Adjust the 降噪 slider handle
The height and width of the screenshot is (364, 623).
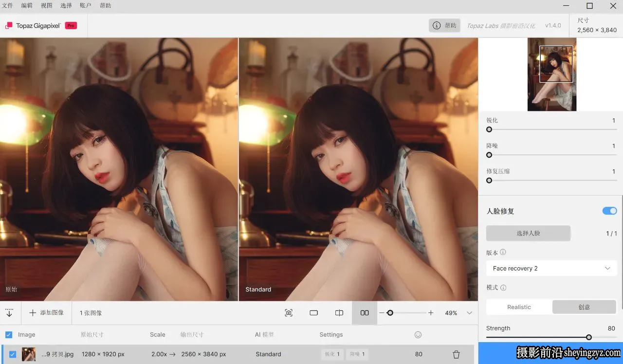[x=489, y=155]
